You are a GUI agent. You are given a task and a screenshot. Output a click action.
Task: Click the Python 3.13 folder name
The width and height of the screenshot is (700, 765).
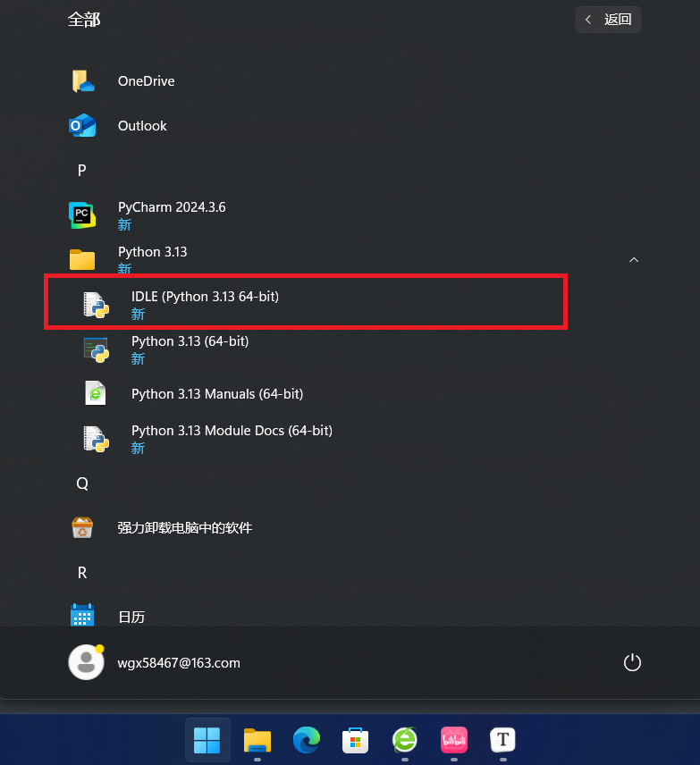[x=152, y=252]
